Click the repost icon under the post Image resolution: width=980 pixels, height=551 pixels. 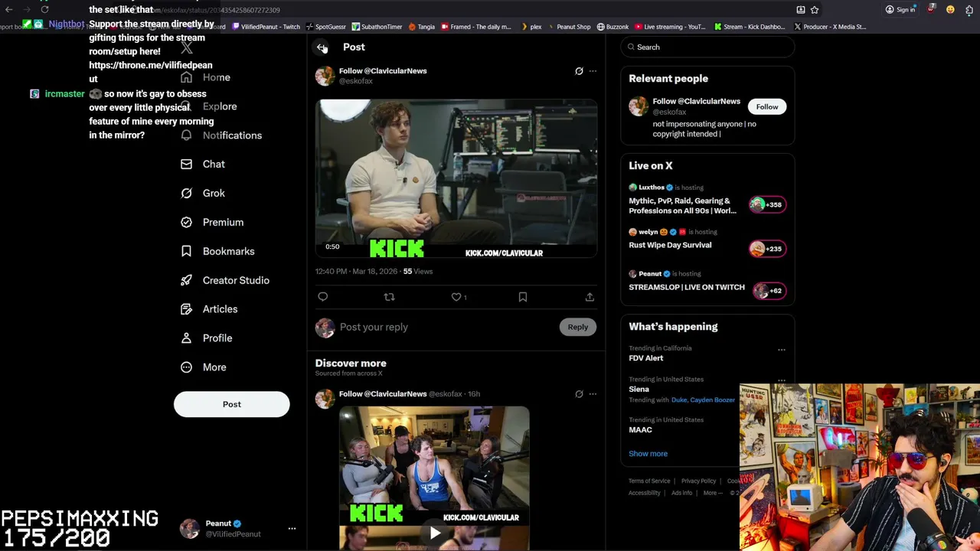tap(389, 297)
